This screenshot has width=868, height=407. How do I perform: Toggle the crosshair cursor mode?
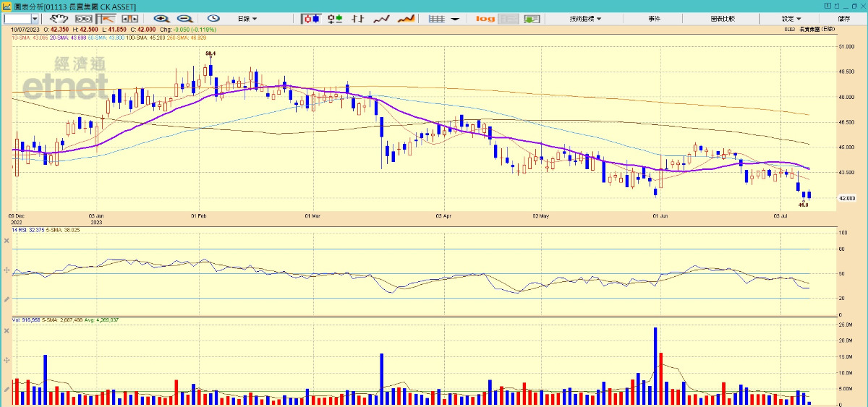pyautogui.click(x=107, y=19)
